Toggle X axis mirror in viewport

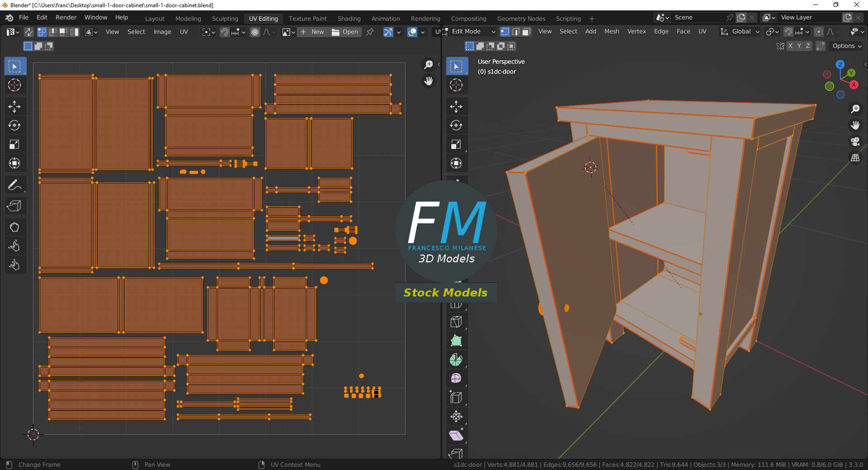[790, 46]
